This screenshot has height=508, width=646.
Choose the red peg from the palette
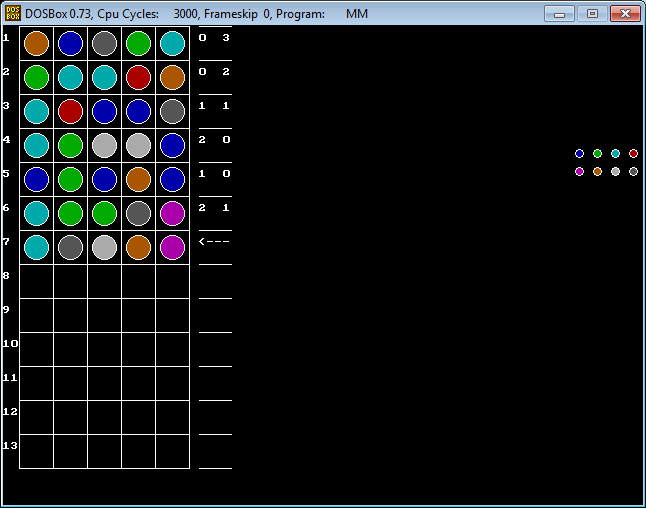click(x=633, y=154)
